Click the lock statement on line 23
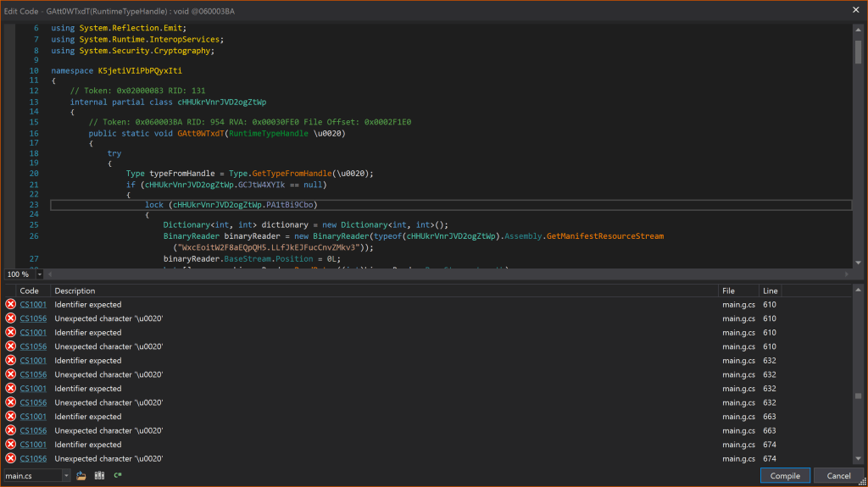 (x=154, y=205)
